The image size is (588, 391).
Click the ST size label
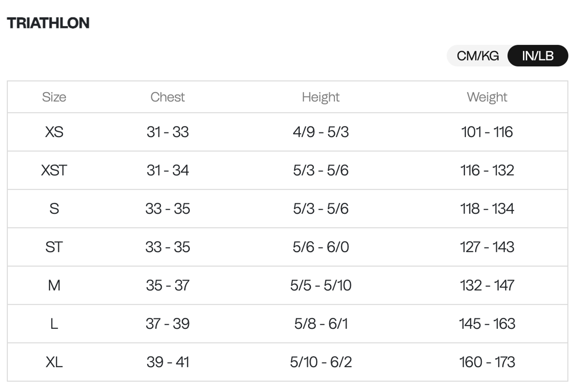coord(54,247)
